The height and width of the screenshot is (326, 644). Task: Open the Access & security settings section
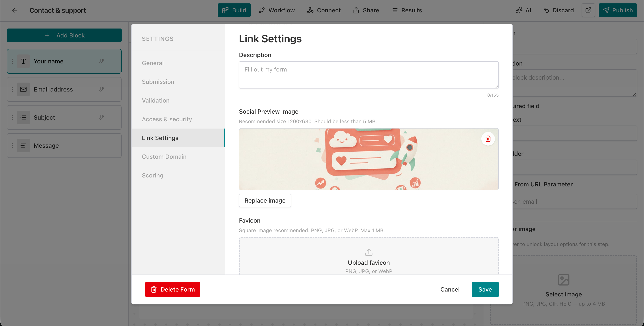167,119
